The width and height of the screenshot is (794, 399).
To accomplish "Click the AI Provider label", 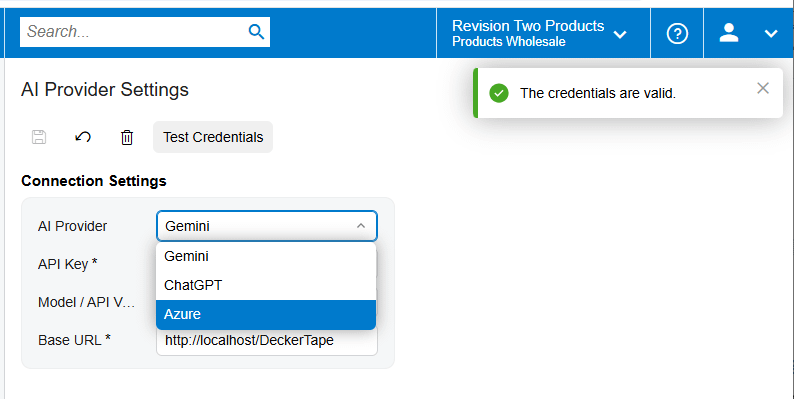I will click(72, 226).
